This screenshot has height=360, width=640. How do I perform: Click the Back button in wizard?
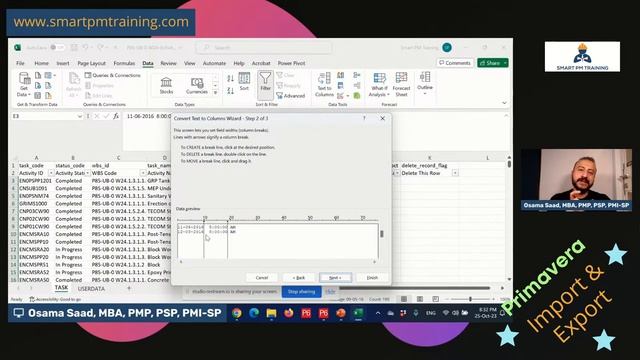click(x=299, y=278)
